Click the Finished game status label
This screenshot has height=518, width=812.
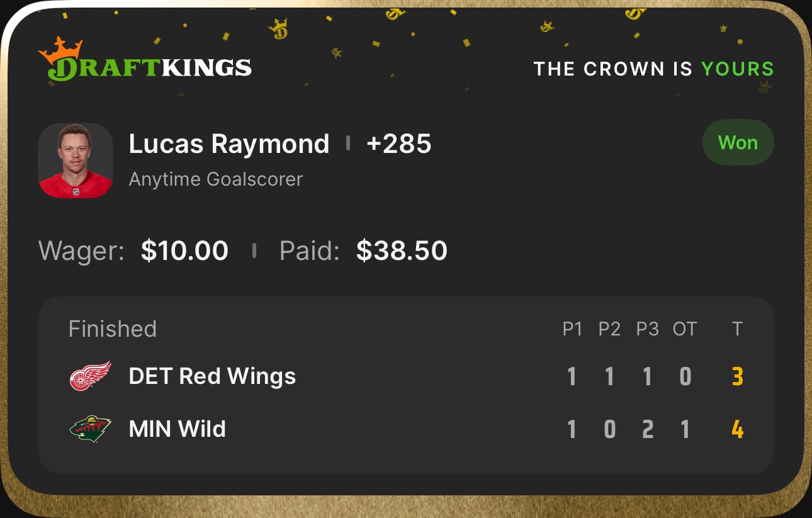pyautogui.click(x=113, y=329)
